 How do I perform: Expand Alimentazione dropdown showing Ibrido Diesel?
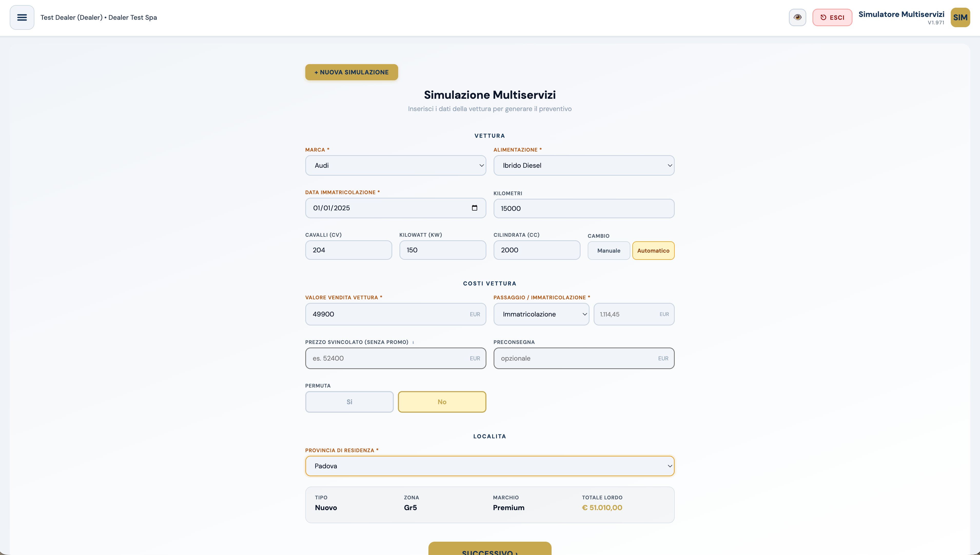pyautogui.click(x=584, y=165)
